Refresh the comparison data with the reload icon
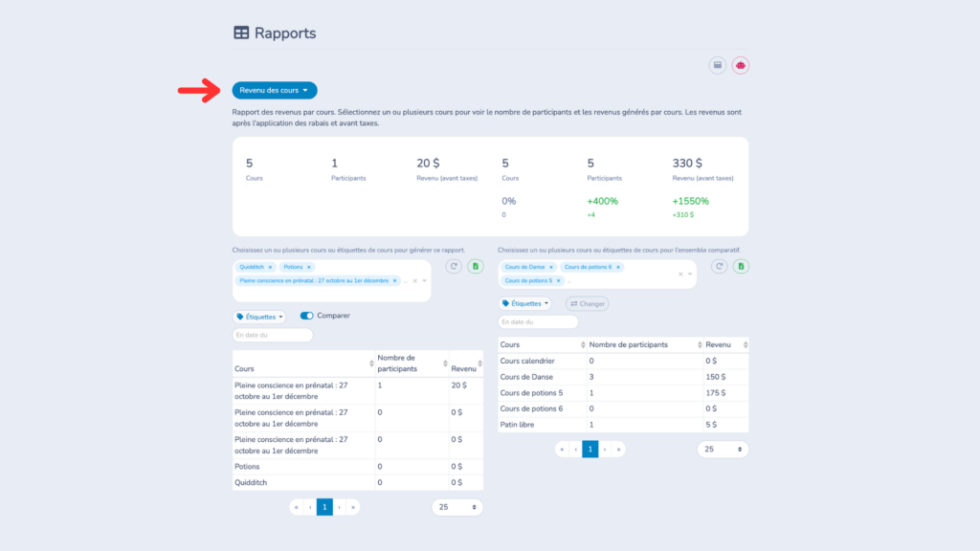The image size is (980, 551). (x=719, y=267)
